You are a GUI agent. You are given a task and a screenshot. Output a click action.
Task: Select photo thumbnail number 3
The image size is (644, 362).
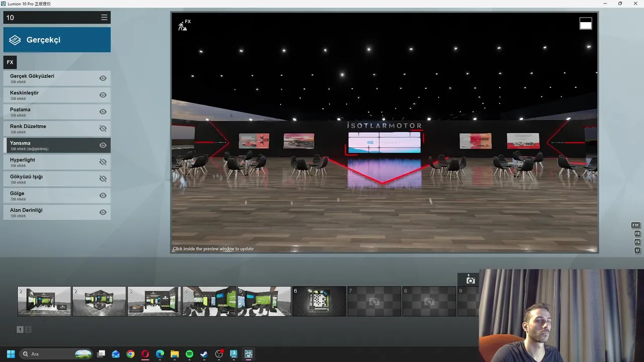click(x=154, y=301)
